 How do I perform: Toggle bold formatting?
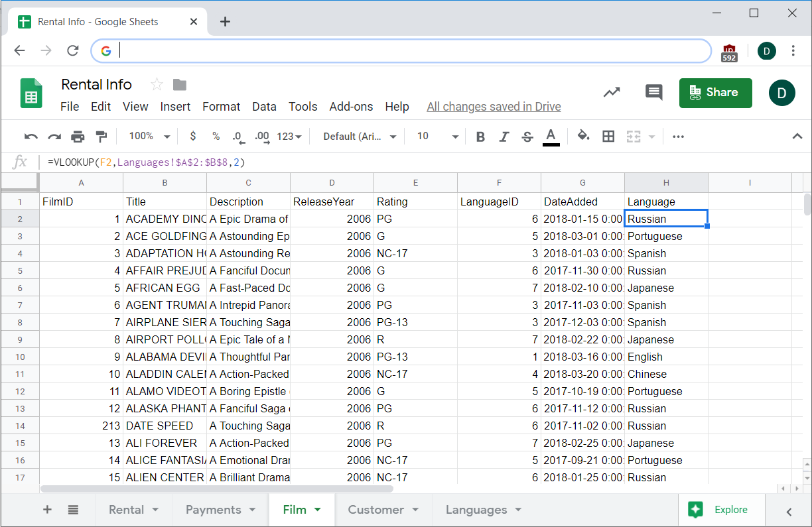coord(480,137)
